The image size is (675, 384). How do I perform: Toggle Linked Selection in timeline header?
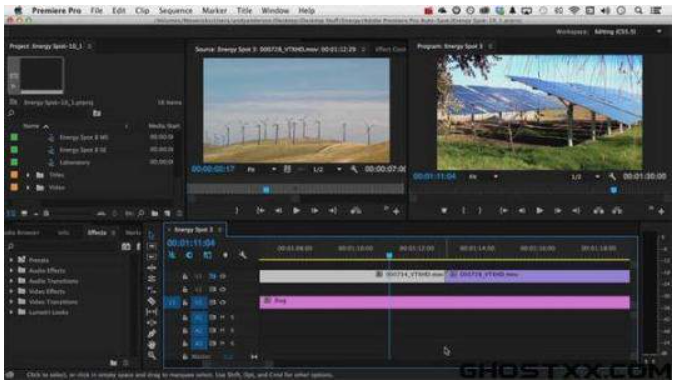(207, 255)
